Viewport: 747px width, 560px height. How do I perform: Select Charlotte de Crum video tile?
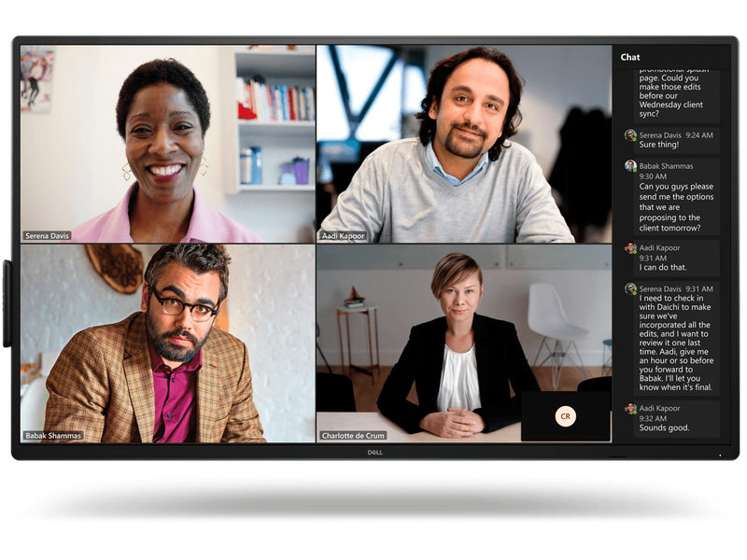(464, 343)
